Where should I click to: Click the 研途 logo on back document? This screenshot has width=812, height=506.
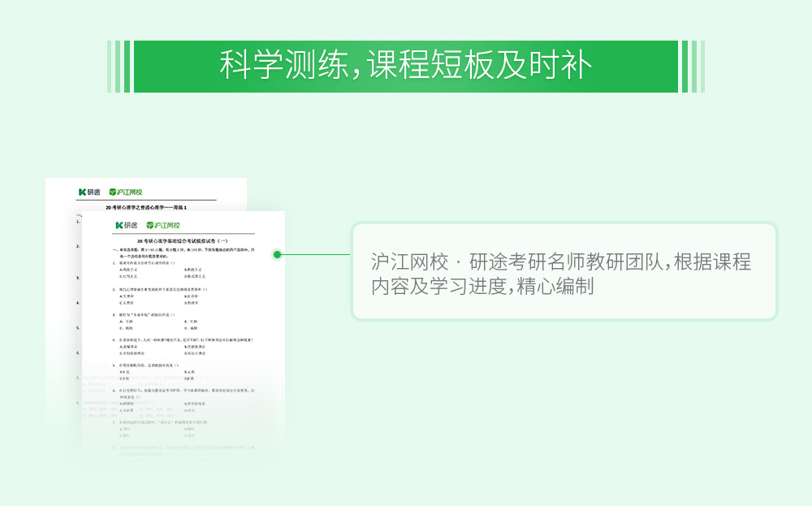(90, 192)
